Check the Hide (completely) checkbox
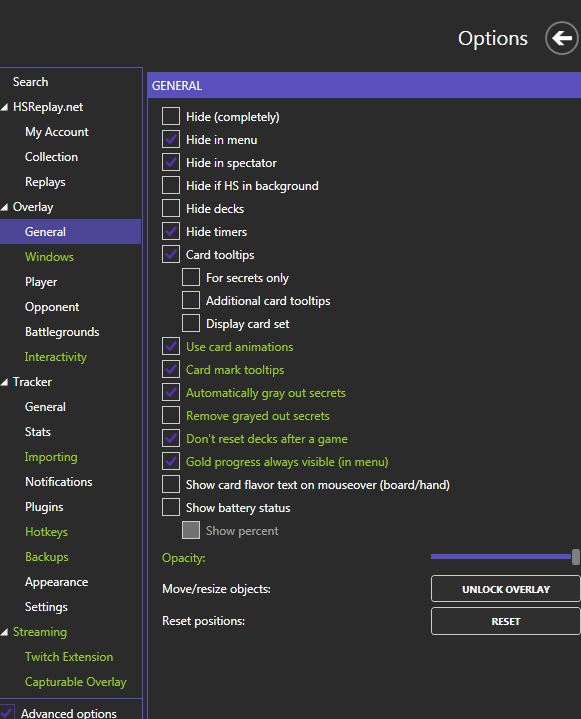The image size is (581, 719). (171, 116)
